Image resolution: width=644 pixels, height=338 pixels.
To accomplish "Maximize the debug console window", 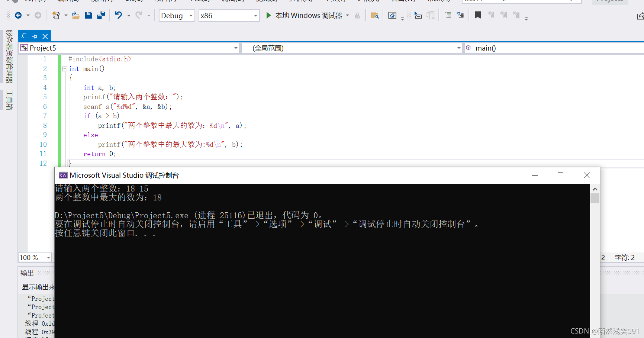I will [x=560, y=175].
